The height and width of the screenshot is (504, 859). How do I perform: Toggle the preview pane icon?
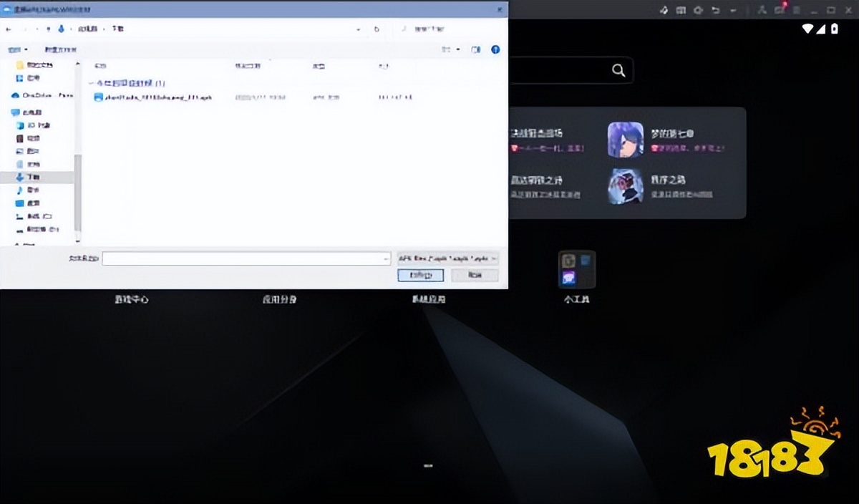476,49
